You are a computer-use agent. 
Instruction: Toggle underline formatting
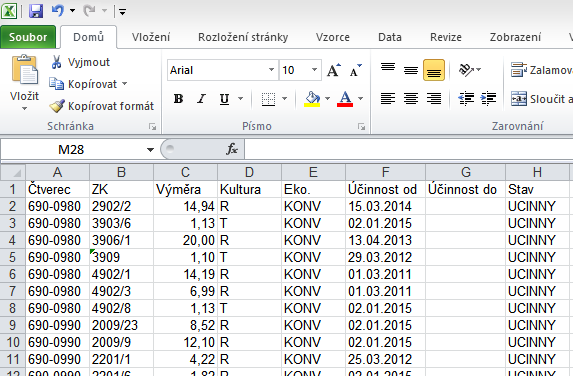(224, 99)
